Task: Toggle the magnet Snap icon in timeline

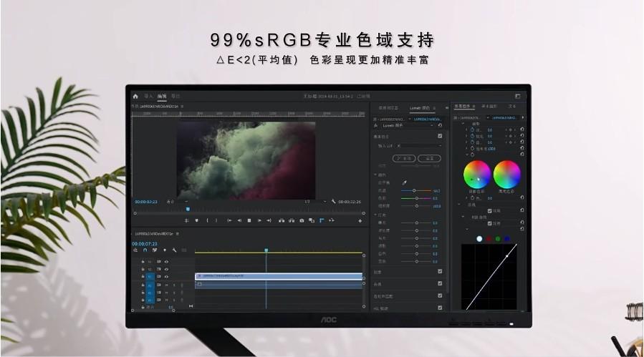Action: pos(145,250)
